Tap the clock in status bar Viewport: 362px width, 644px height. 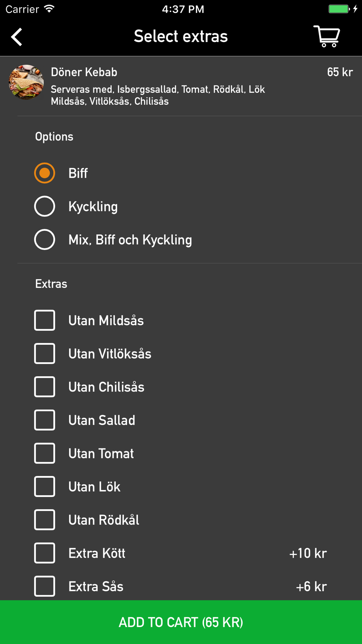point(183,9)
